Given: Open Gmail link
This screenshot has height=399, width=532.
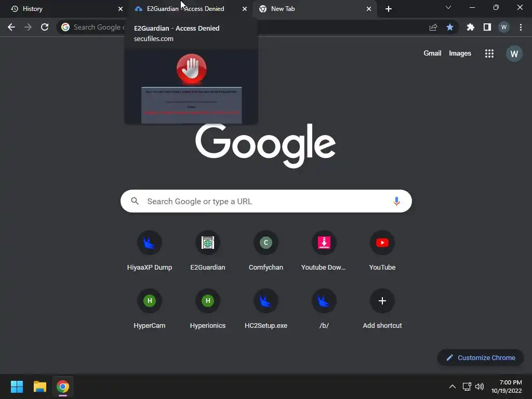Looking at the screenshot, I should tap(432, 54).
